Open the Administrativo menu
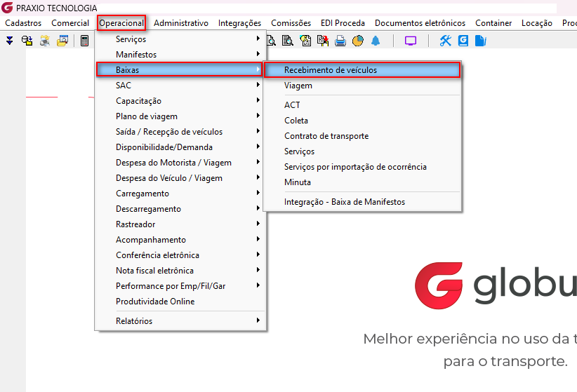Screen dimensions: 577x392 181,23
